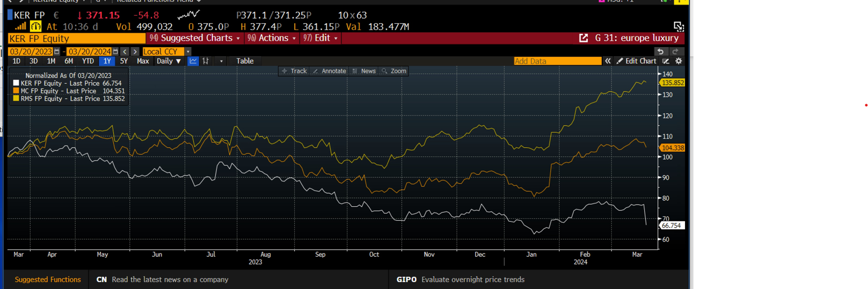Image resolution: width=868 pixels, height=289 pixels.
Task: Open the Local CCY currency dropdown arrow
Action: [x=188, y=52]
